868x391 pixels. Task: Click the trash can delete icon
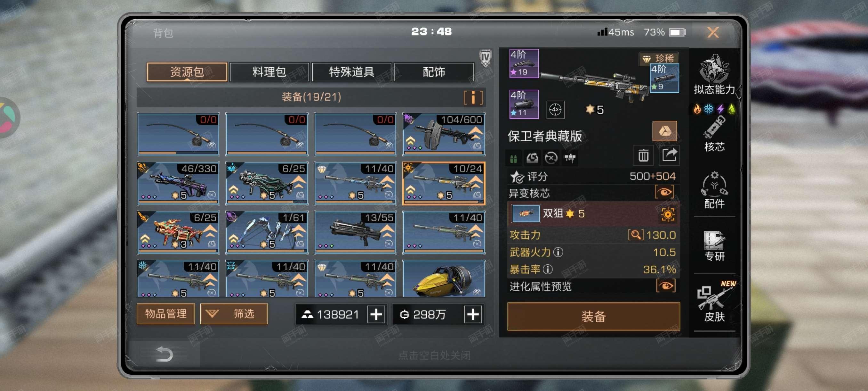pyautogui.click(x=643, y=155)
